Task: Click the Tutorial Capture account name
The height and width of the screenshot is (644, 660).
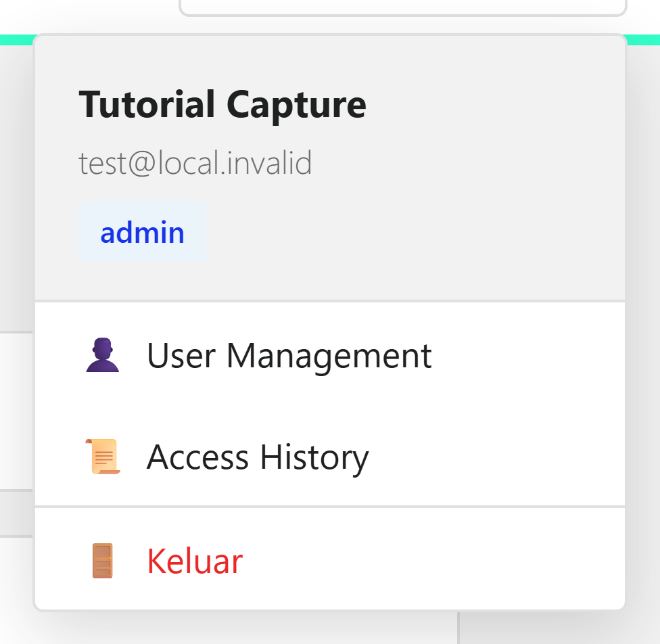Action: pos(222,104)
